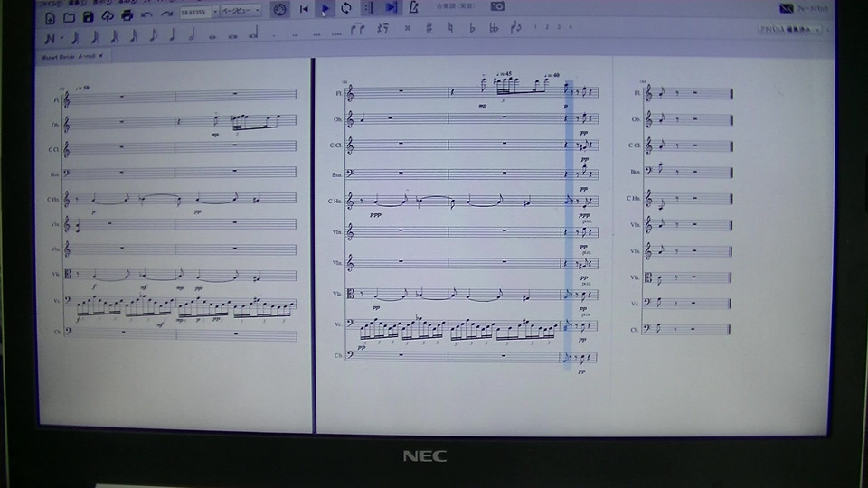
Task: Switch to Mozart Rondo A-moll tab
Action: point(68,56)
